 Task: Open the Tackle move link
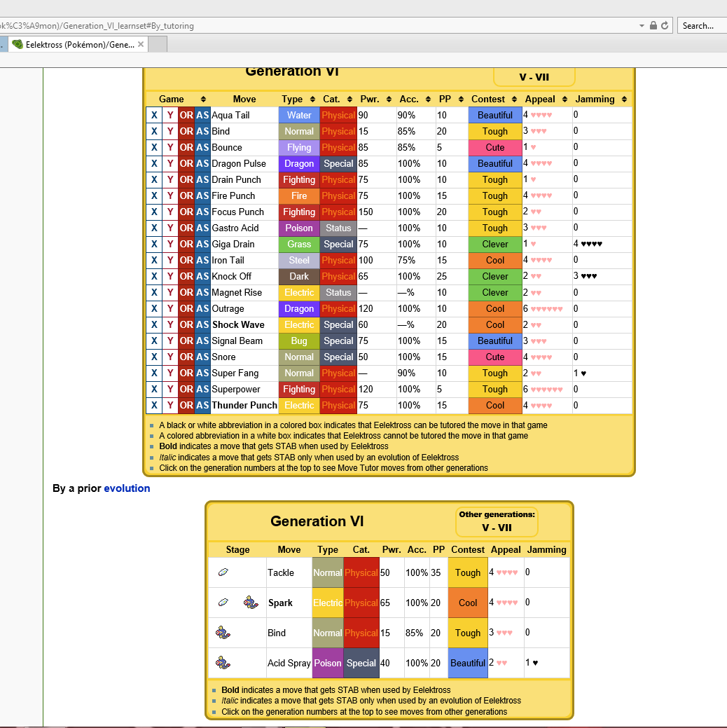point(280,572)
